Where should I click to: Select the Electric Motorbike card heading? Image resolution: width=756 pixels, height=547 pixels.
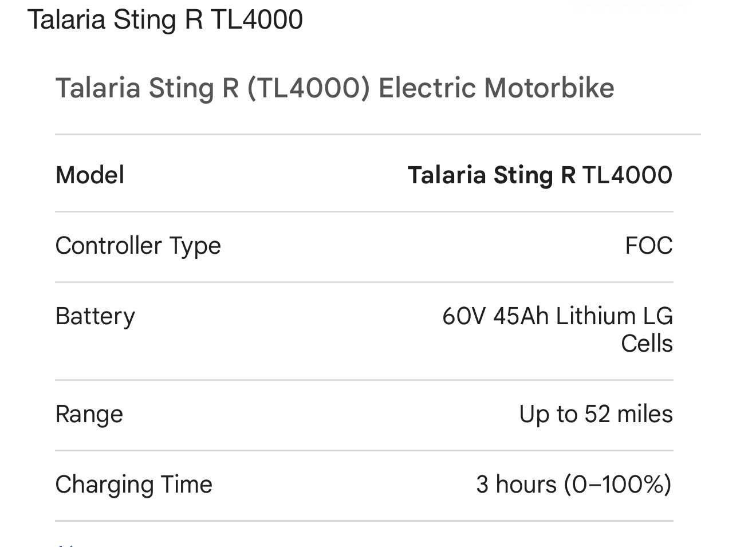[x=334, y=89]
